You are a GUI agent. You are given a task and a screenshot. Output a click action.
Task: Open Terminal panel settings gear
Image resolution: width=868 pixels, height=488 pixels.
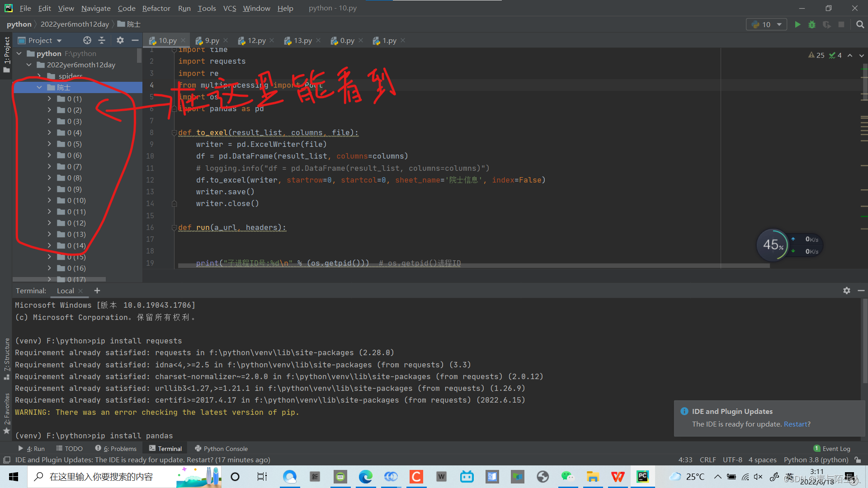point(846,291)
